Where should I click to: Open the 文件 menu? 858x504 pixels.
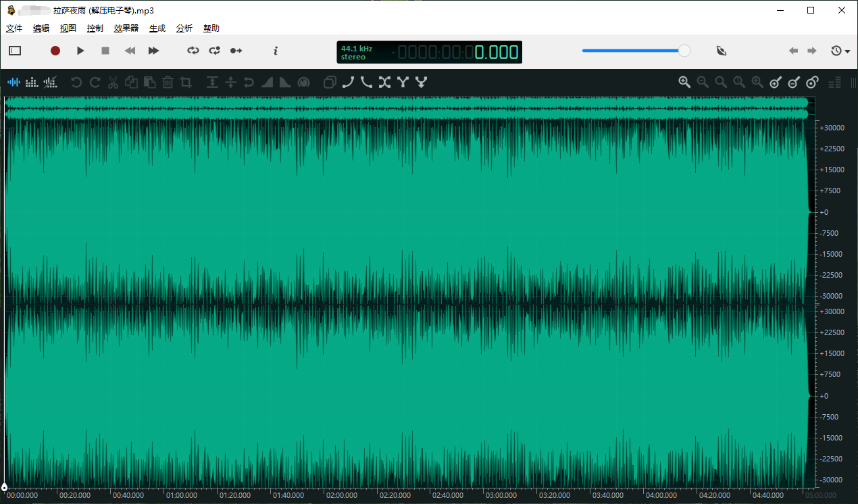point(14,28)
